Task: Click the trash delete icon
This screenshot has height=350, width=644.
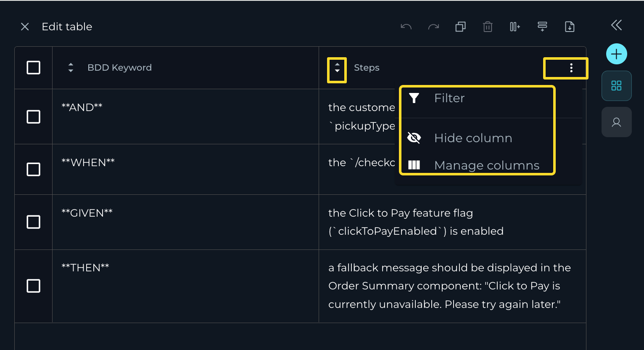Action: [x=488, y=27]
